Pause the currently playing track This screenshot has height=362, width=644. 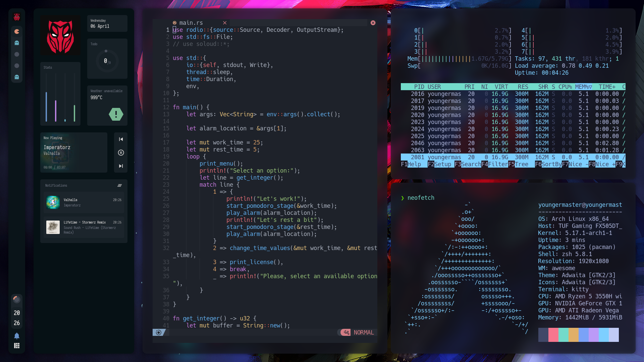tap(121, 153)
